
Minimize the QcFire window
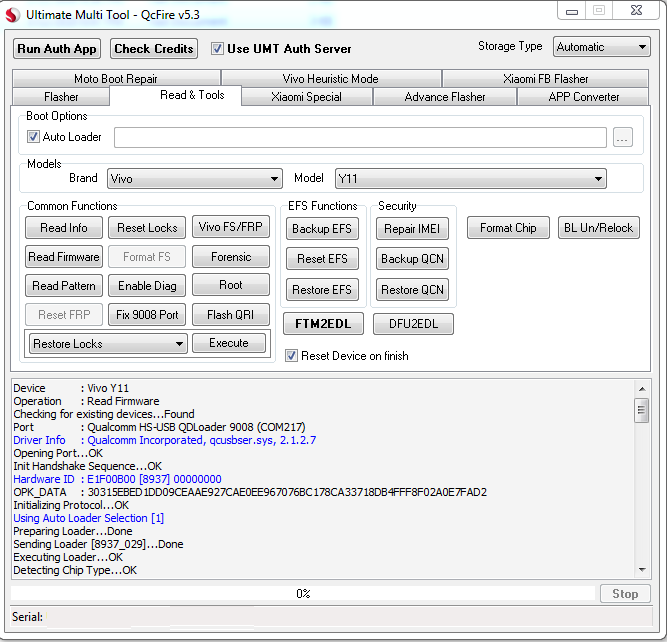pyautogui.click(x=572, y=11)
